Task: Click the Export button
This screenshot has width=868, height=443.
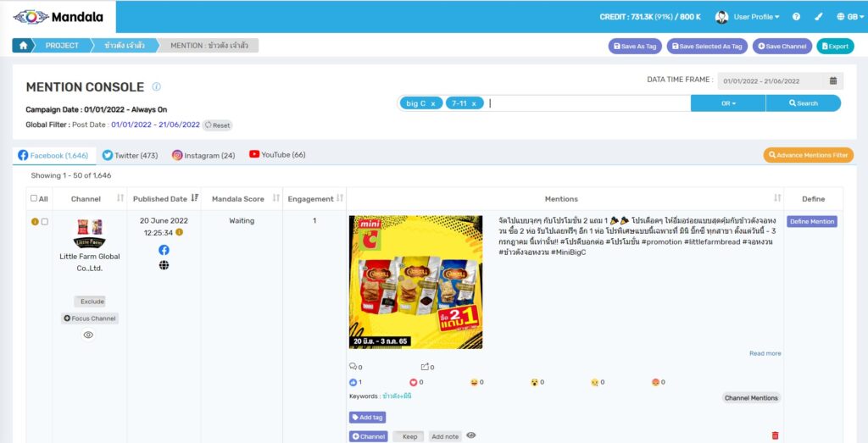Action: [x=835, y=47]
